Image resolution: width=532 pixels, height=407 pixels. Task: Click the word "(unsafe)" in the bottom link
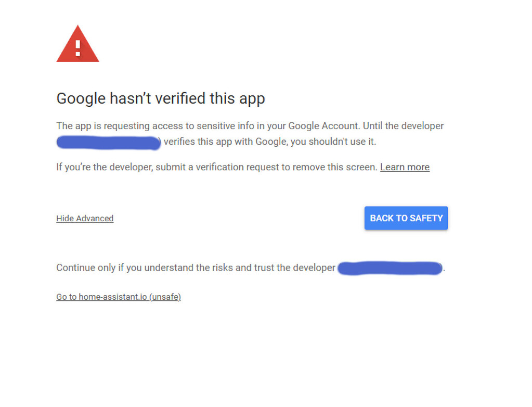(x=165, y=297)
